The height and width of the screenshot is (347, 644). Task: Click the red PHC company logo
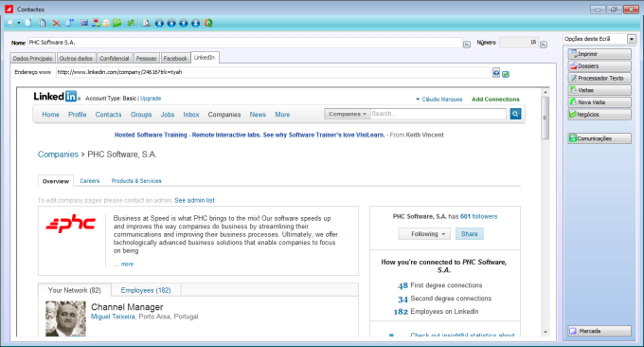tap(71, 223)
